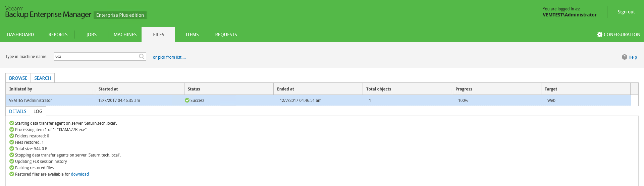
Task: Click check icon beside 'Starting data transfer agent' entry
Action: tap(12, 123)
